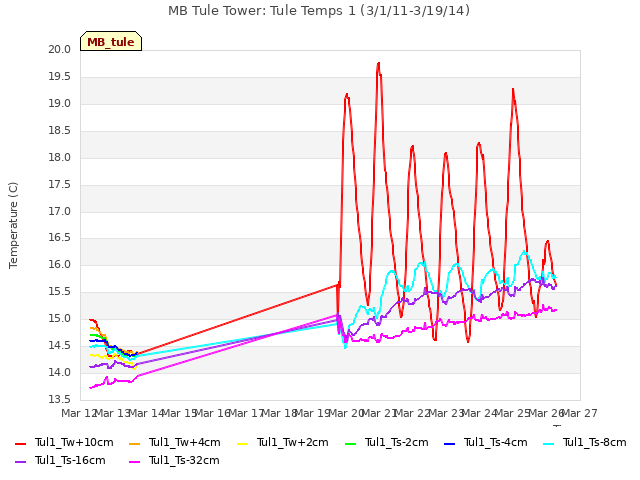Click the 13.5 y-axis tick label

[60, 399]
